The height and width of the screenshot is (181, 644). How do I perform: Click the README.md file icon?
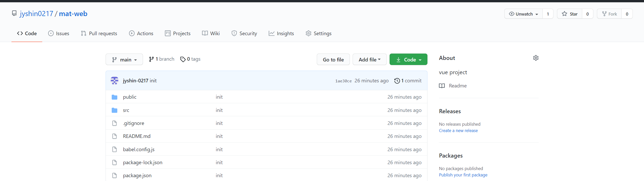coord(115,136)
